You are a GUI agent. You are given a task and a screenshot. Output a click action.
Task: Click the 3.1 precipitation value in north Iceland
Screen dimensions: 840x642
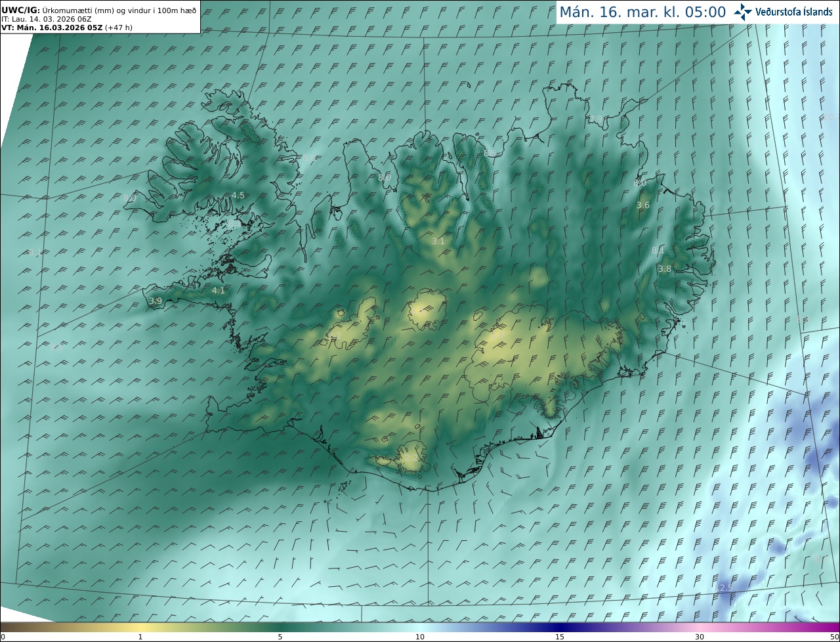(x=438, y=242)
